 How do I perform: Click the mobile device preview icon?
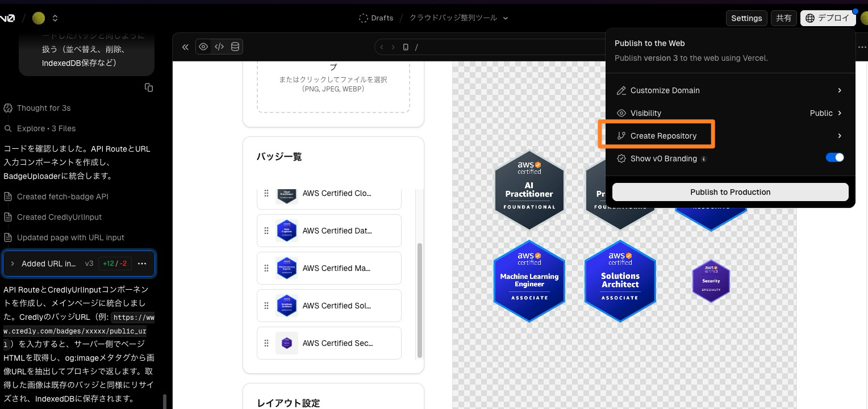[x=406, y=47]
